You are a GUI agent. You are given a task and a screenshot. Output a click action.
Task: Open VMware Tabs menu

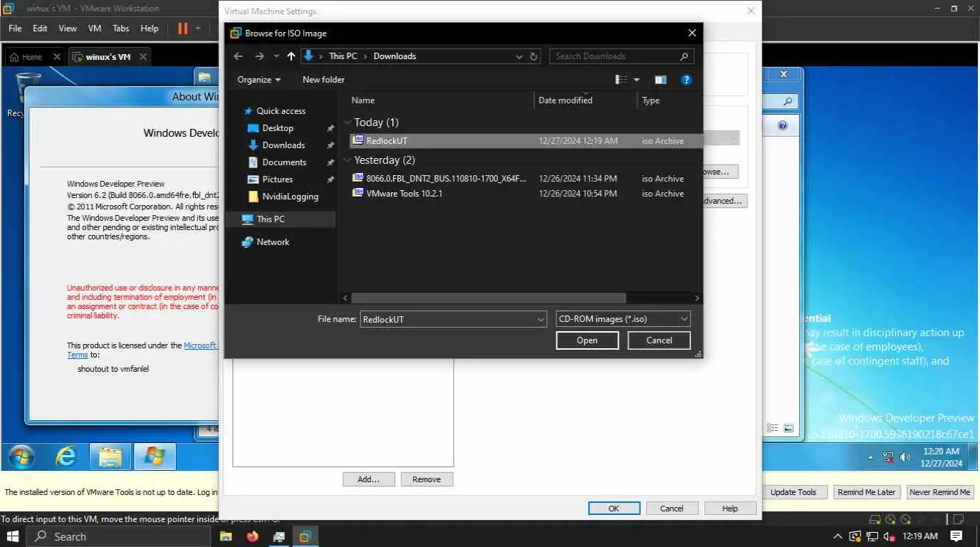coord(121,28)
